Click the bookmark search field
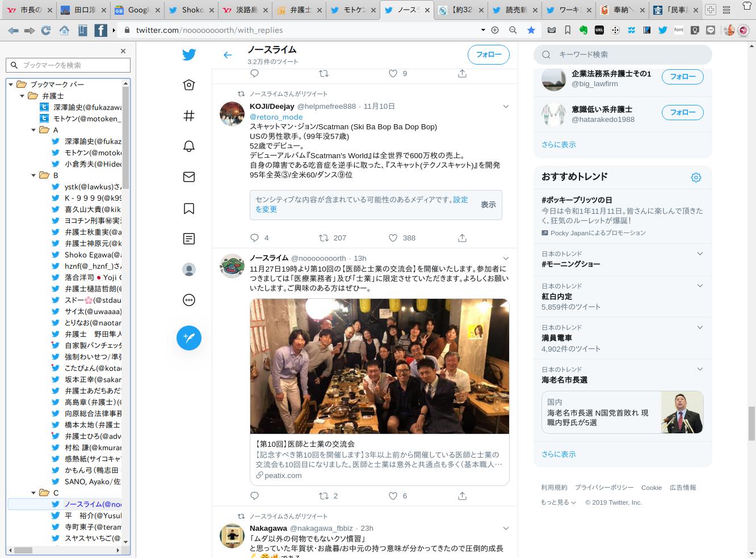 pos(68,65)
